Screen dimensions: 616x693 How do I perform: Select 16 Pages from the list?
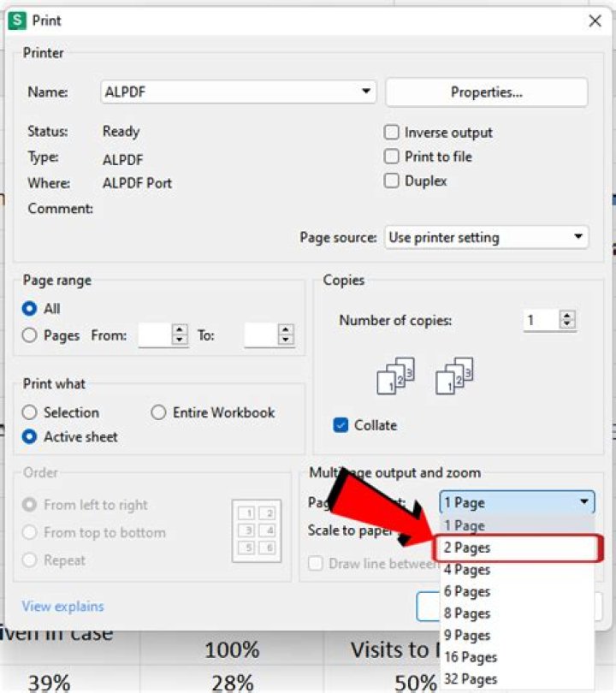click(x=517, y=657)
